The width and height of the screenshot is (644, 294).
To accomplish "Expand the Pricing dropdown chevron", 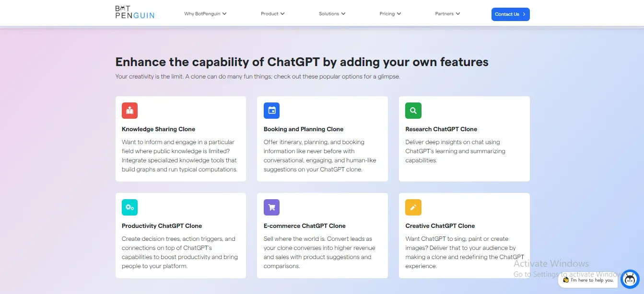I will [399, 14].
